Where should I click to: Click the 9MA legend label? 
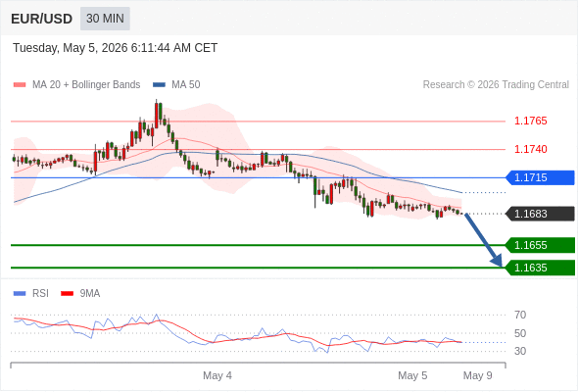tap(90, 294)
